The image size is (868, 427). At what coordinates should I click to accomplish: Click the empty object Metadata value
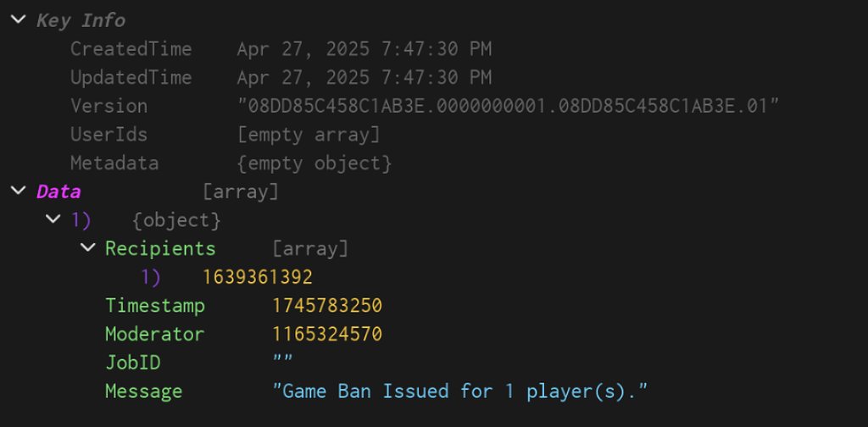coord(314,163)
